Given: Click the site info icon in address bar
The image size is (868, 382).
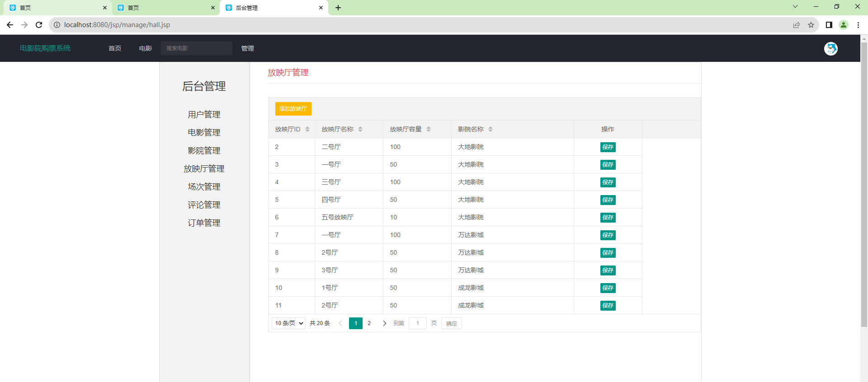Looking at the screenshot, I should click(x=57, y=25).
